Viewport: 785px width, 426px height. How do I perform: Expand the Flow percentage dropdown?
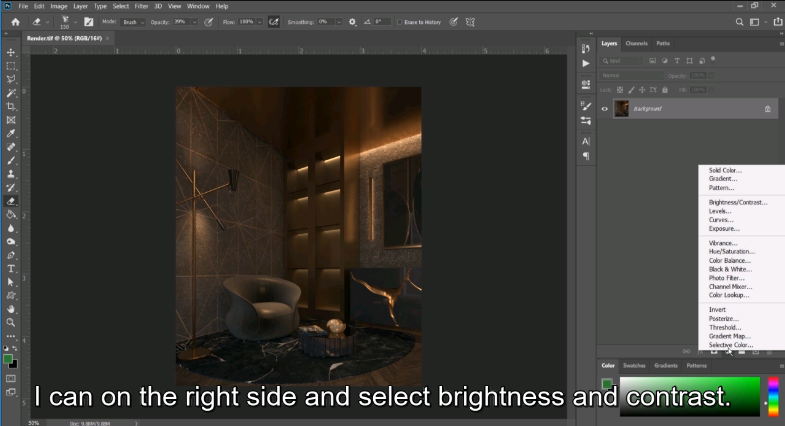click(259, 22)
